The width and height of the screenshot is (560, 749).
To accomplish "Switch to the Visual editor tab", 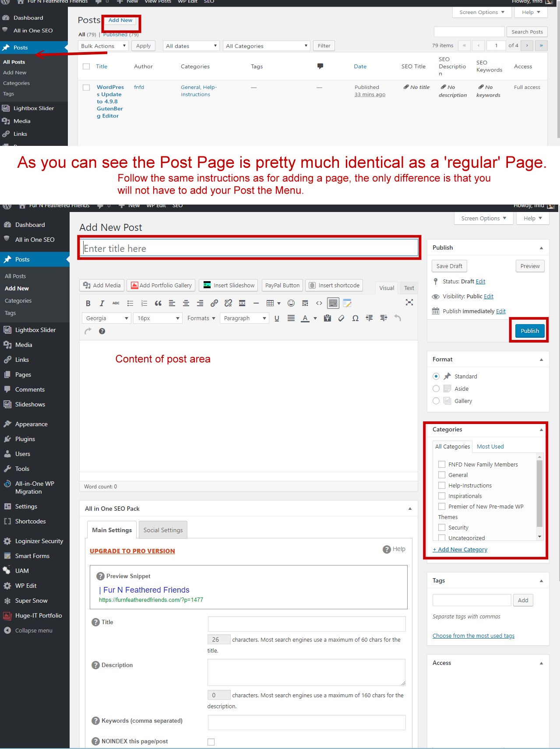I will (x=387, y=288).
